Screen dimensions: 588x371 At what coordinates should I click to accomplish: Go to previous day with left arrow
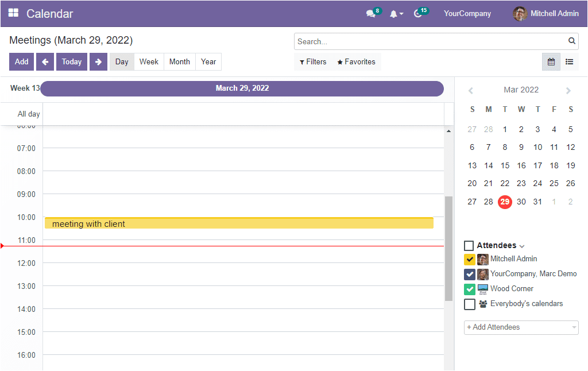point(45,62)
